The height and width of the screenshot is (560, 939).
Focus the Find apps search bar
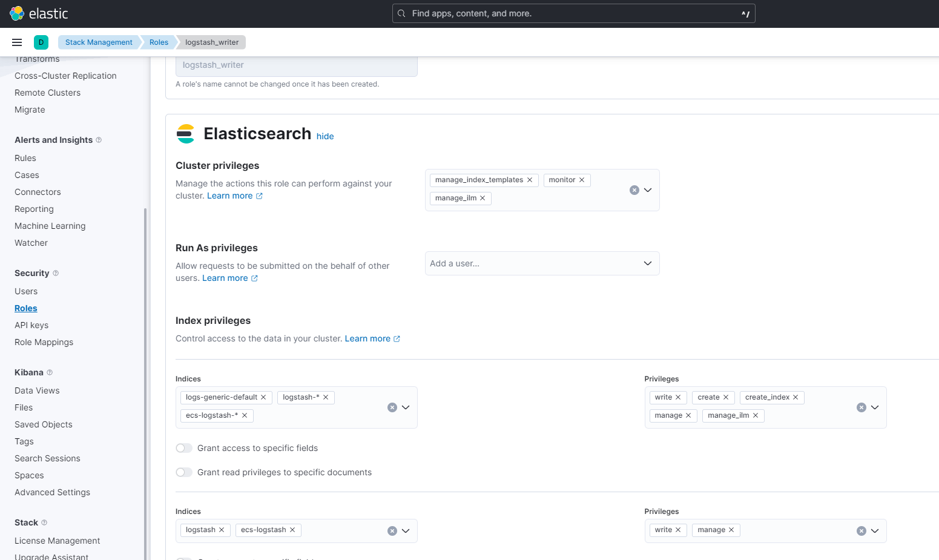click(573, 13)
